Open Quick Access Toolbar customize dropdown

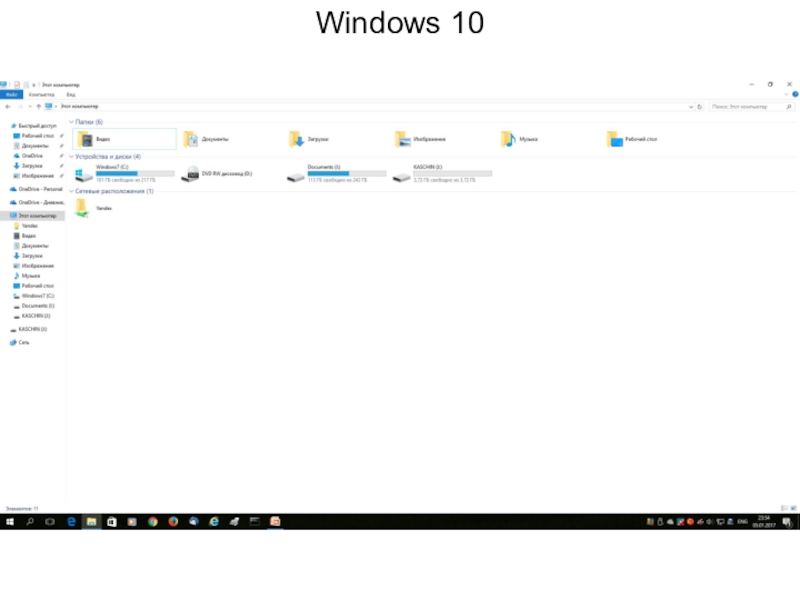(x=34, y=85)
